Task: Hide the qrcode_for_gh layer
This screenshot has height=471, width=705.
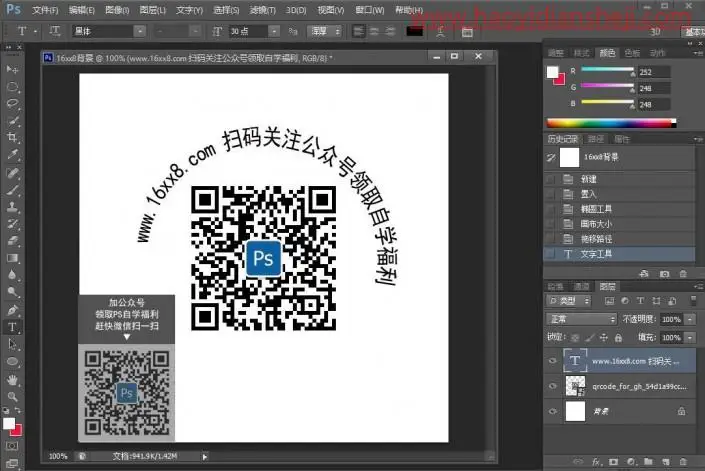Action: (553, 386)
